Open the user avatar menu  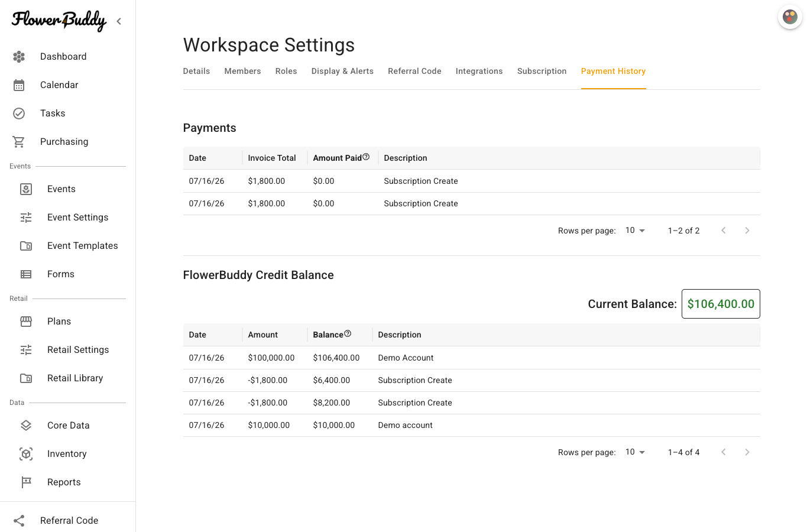790,17
